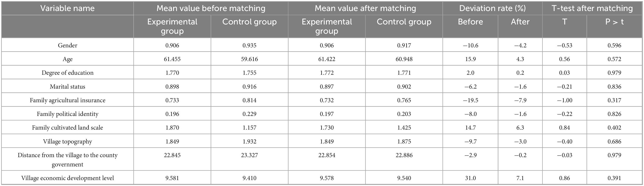Select 'Family cultivated land scale' label
This screenshot has height=186, width=644.
point(67,128)
